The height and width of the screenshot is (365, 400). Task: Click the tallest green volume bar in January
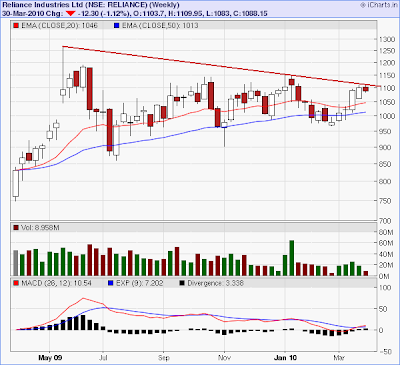[292, 258]
